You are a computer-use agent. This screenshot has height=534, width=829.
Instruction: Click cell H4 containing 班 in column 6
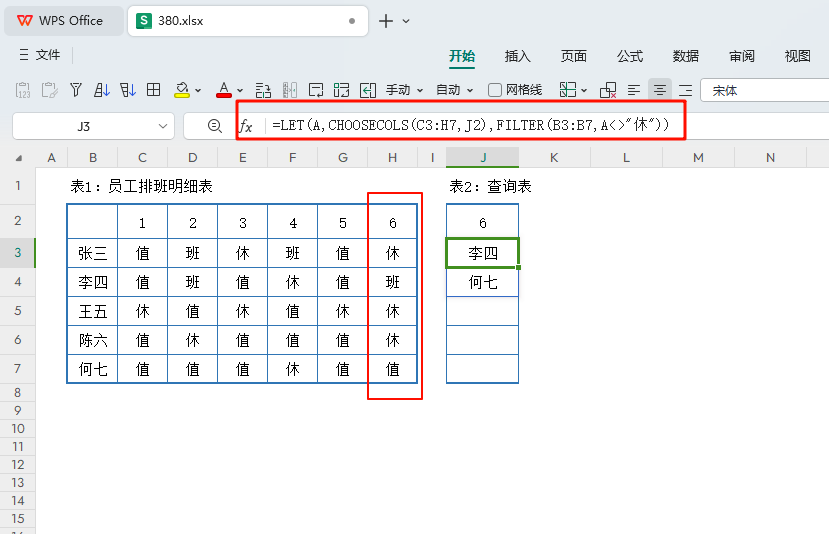[392, 282]
